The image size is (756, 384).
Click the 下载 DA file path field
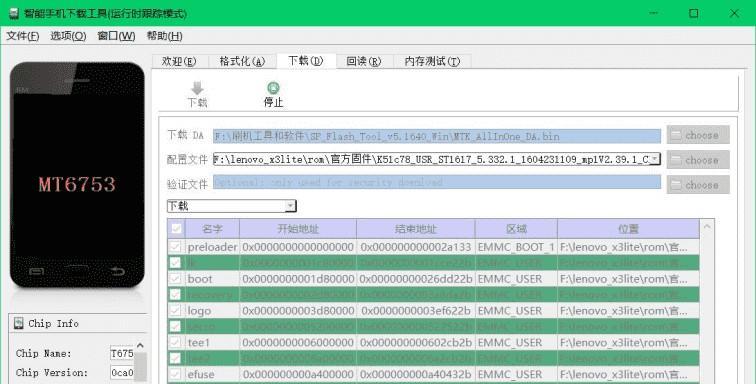tap(437, 136)
